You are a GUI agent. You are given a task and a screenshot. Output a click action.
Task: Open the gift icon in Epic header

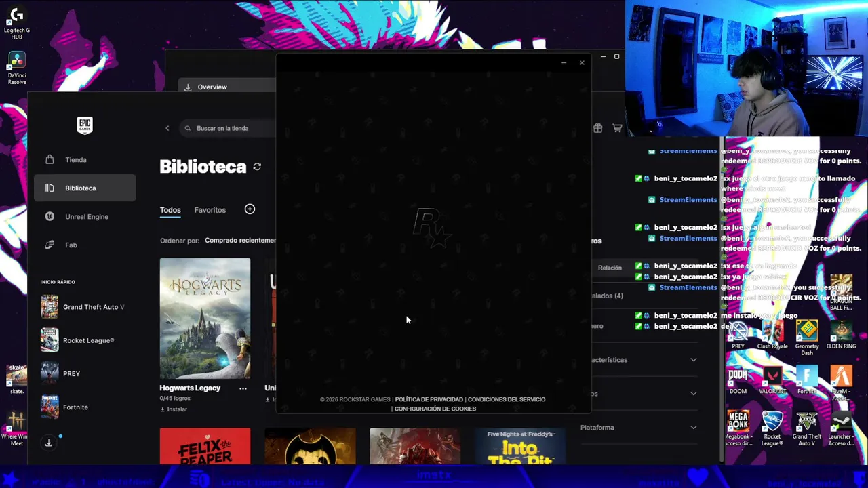[x=597, y=128]
